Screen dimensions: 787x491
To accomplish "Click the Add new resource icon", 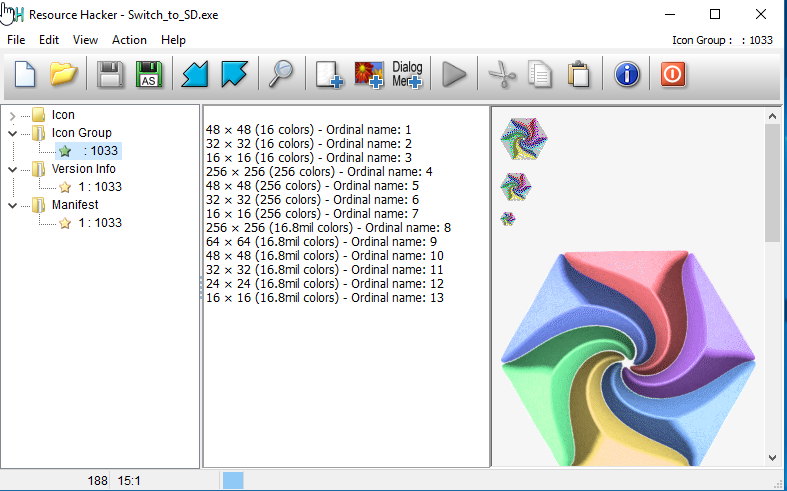I will pos(329,74).
